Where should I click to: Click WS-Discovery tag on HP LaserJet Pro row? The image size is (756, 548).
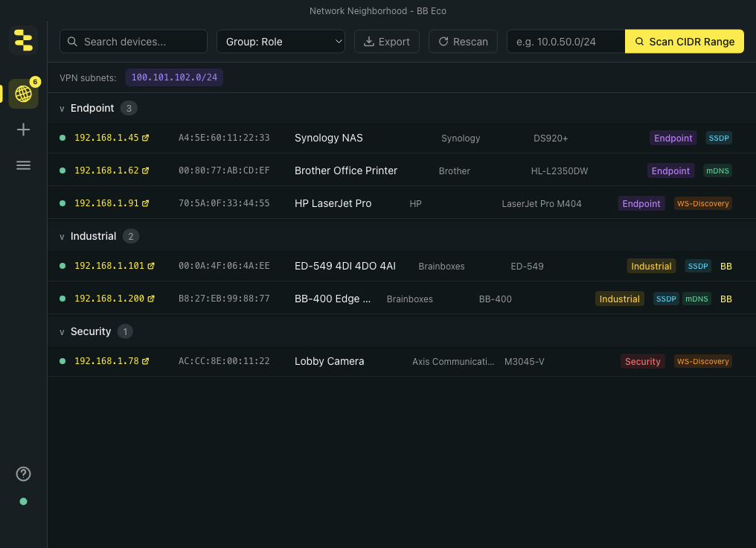(703, 203)
